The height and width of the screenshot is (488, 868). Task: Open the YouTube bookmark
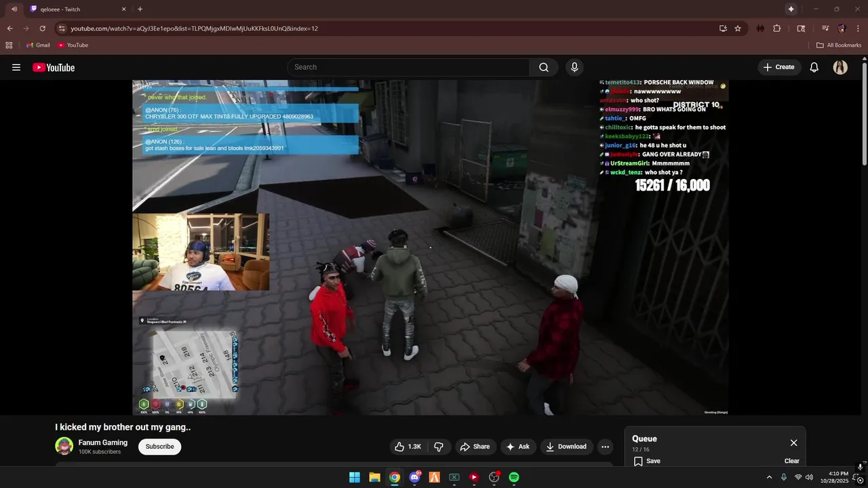point(73,45)
